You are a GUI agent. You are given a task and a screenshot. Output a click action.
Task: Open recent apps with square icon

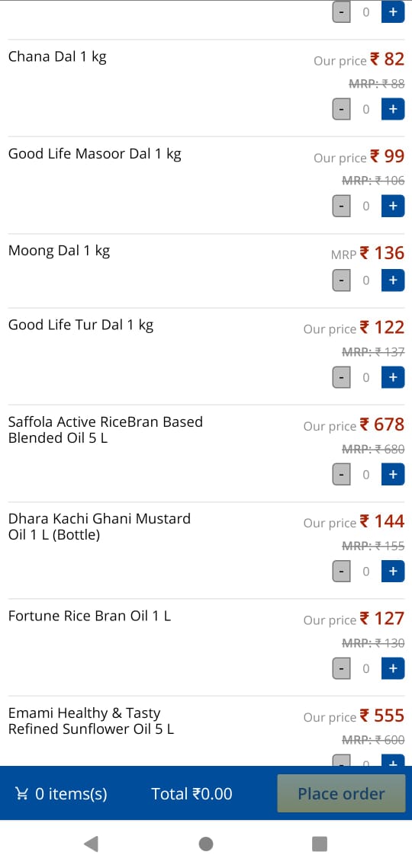pyautogui.click(x=320, y=844)
